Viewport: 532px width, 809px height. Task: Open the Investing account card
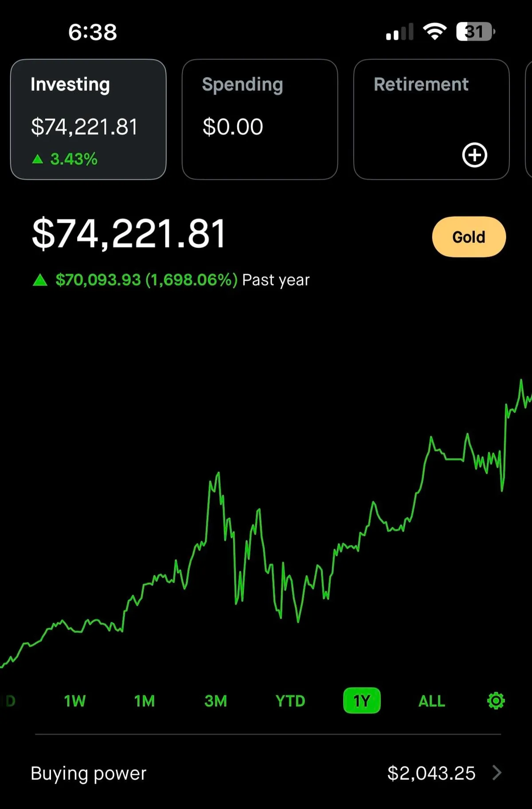(88, 119)
